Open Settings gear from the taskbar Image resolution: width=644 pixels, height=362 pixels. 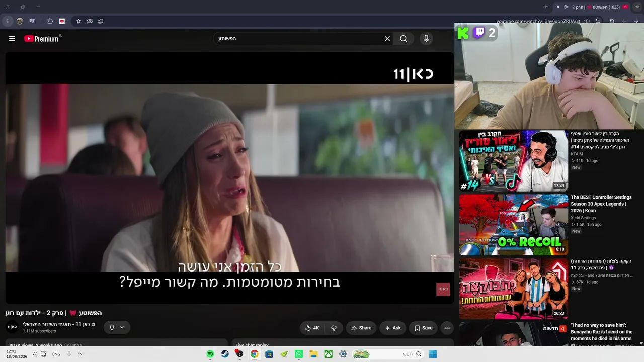[343, 354]
